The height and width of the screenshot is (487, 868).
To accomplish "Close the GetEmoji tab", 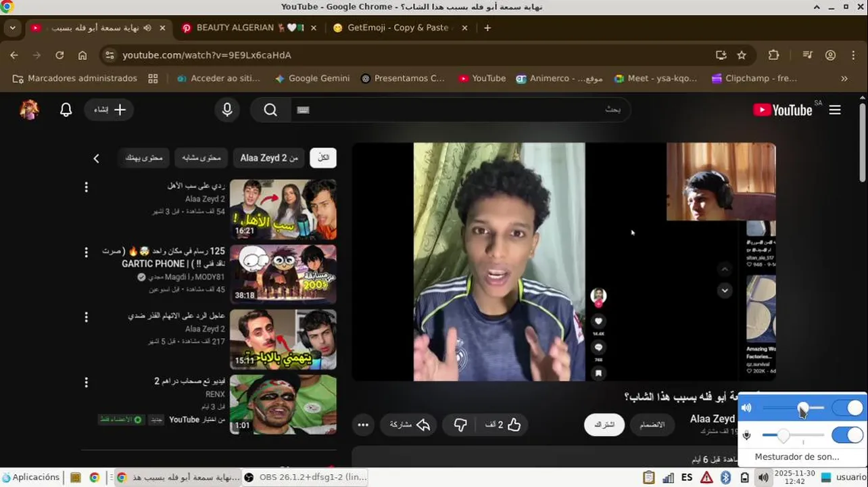I will [464, 28].
